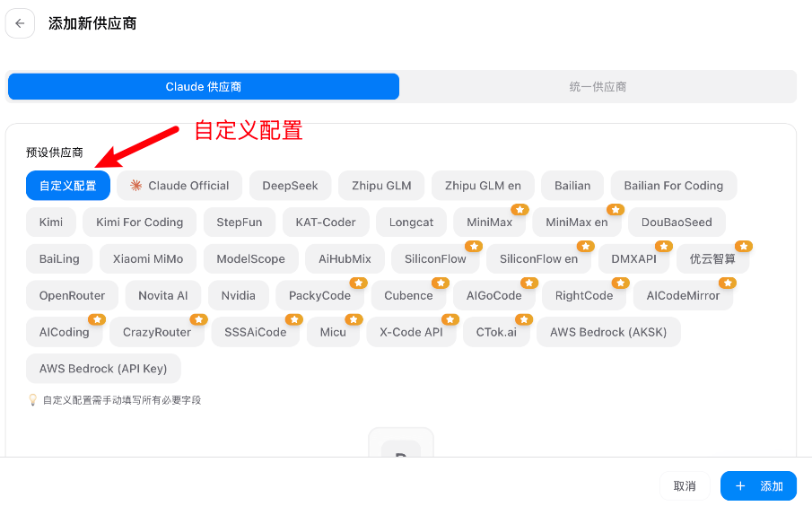
Task: Select the SiliconFlow preset
Action: [435, 259]
